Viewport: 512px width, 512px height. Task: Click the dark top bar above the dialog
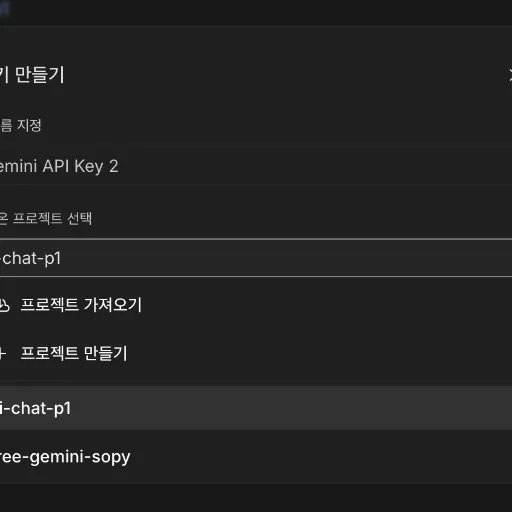[x=256, y=13]
